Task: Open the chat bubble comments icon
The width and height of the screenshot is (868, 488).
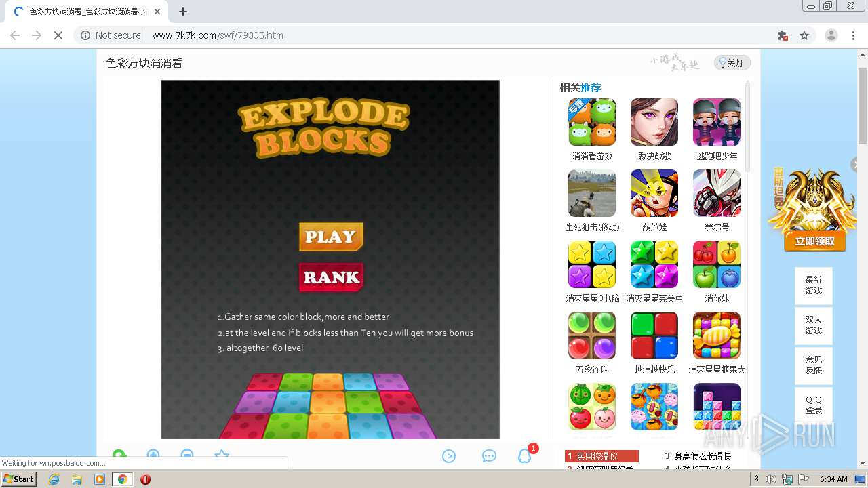Action: pyautogui.click(x=489, y=456)
